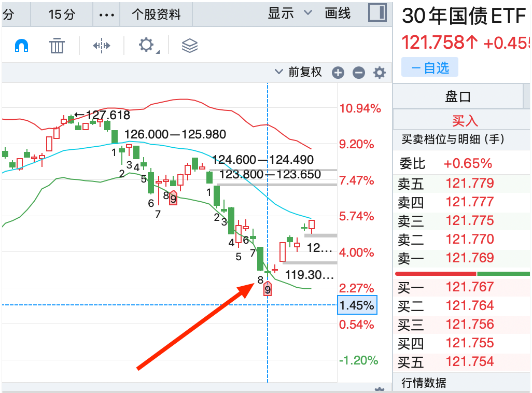532x393 pixels.
Task: Open the 前复权 adjustment dropdown
Action: click(299, 72)
